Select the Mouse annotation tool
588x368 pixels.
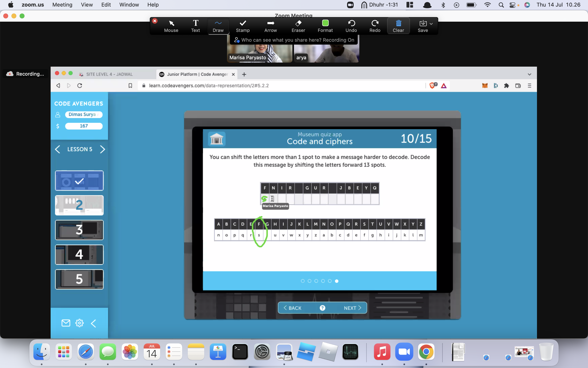click(171, 26)
